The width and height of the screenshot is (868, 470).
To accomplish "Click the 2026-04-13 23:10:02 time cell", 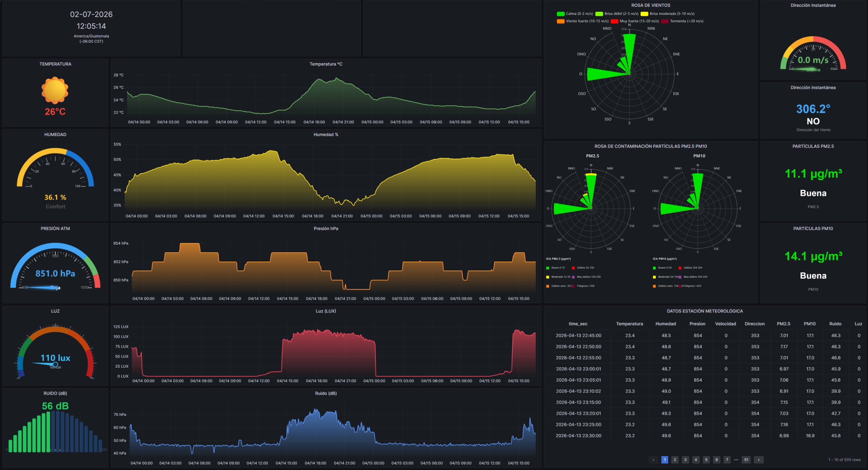I will click(578, 391).
